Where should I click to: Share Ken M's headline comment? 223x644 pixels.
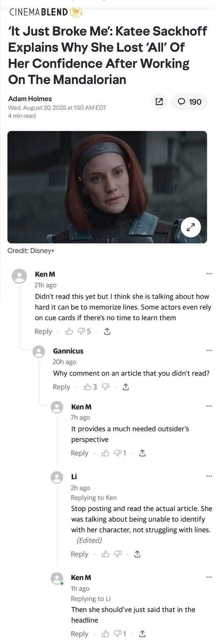point(143,634)
